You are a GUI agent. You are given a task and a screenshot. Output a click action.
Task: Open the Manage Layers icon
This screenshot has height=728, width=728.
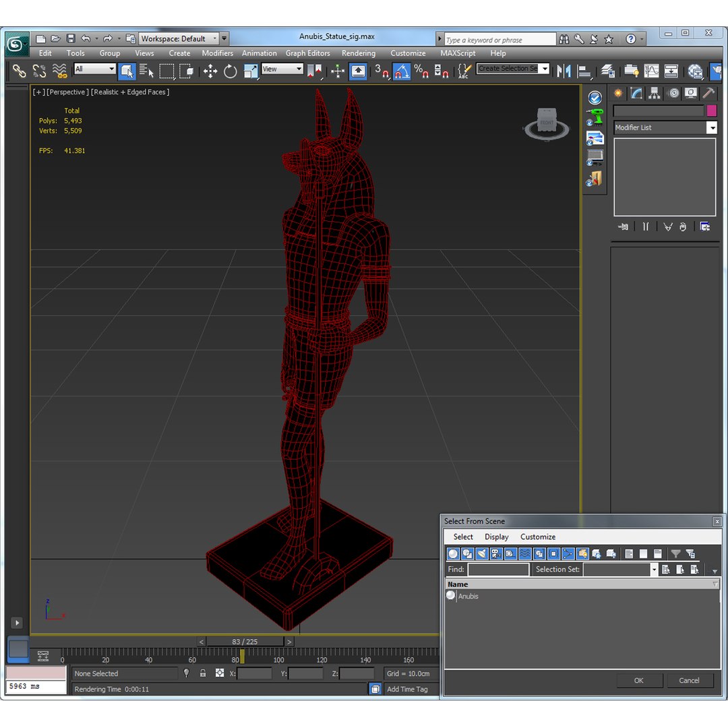(608, 71)
